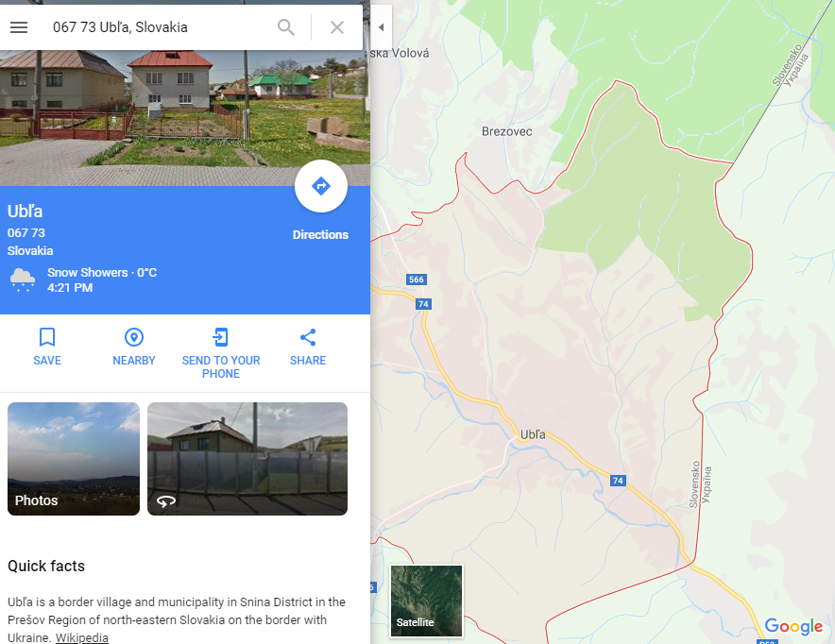The height and width of the screenshot is (644, 835).
Task: Open the hamburger main menu
Action: pyautogui.click(x=19, y=27)
